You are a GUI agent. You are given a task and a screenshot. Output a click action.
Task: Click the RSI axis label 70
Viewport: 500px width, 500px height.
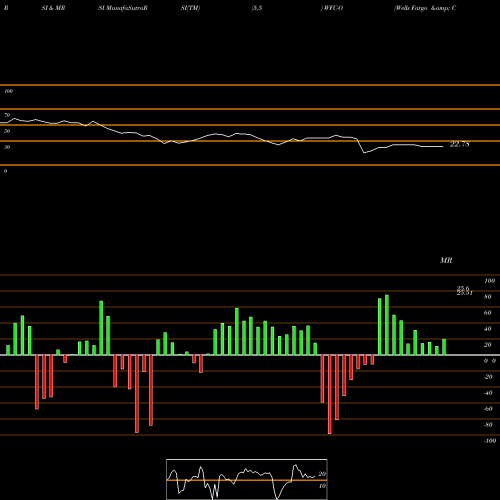pyautogui.click(x=7, y=115)
